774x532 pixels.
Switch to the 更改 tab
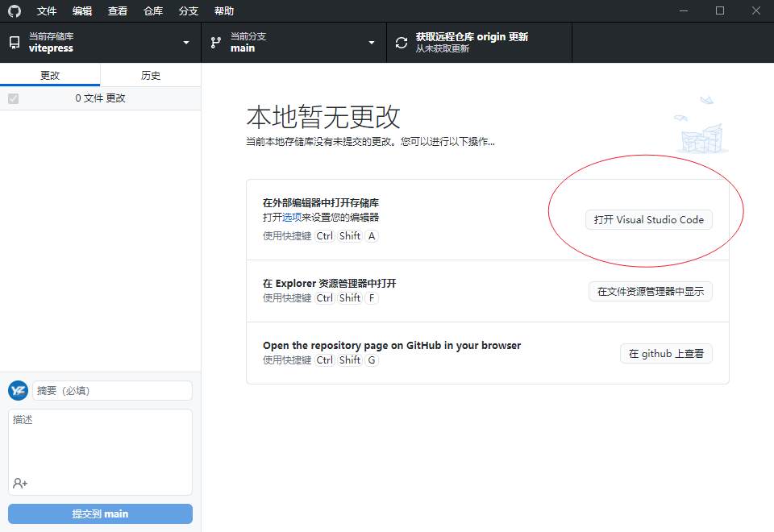50,75
